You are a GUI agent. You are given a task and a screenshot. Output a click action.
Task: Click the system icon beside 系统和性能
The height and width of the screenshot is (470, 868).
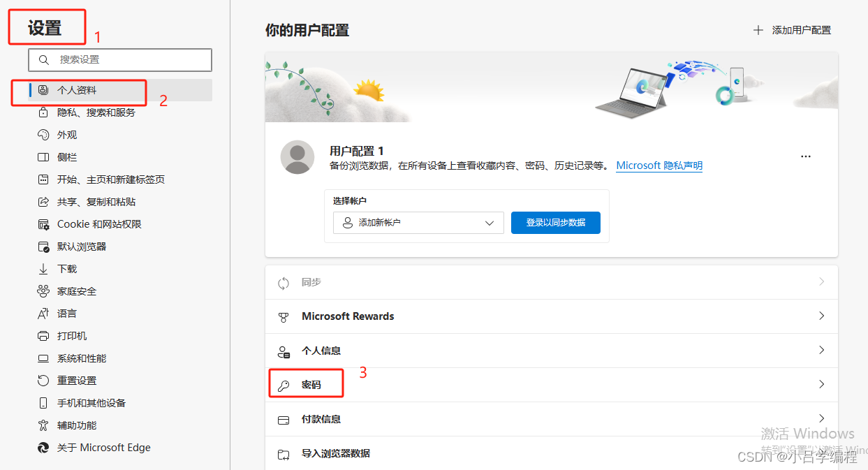click(x=43, y=358)
